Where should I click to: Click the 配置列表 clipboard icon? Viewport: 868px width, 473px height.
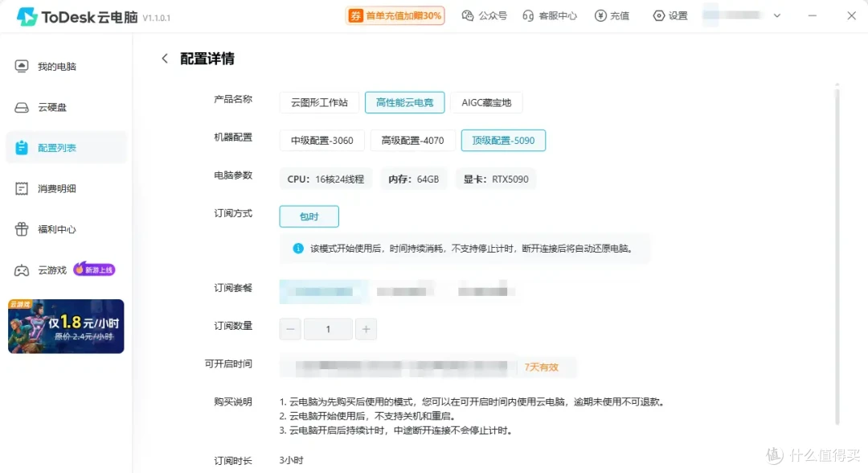(22, 147)
